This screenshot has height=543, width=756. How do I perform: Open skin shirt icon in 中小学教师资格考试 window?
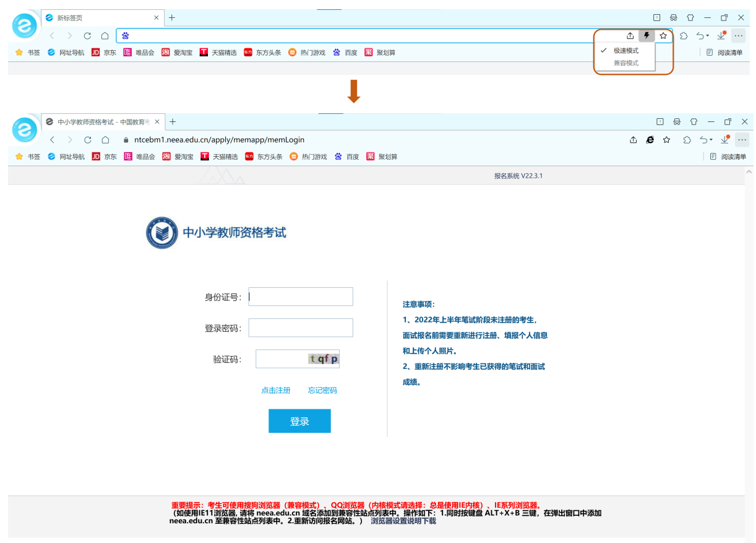[x=694, y=121]
